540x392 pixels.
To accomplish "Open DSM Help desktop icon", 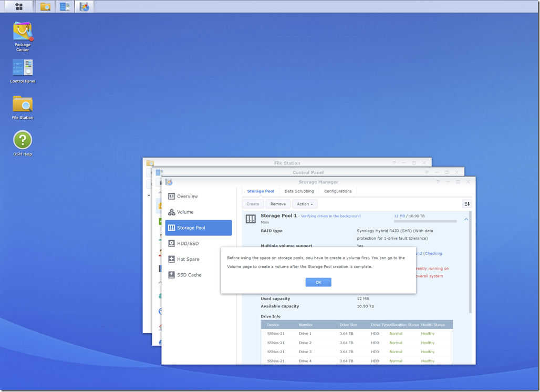I will (23, 143).
